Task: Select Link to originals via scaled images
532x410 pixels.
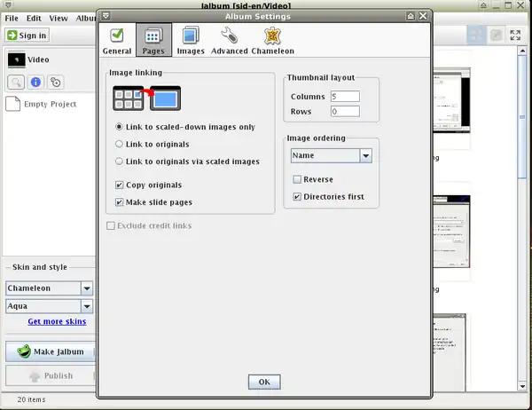Action: (121, 162)
